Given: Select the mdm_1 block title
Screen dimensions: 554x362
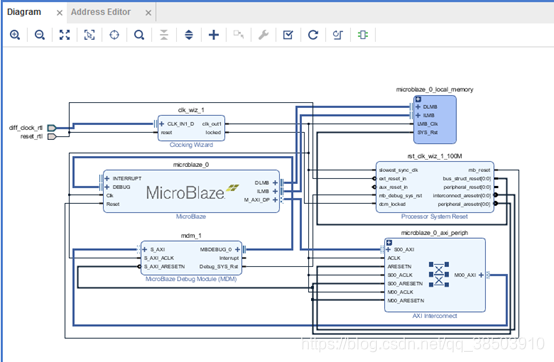Looking at the screenshot, I should pyautogui.click(x=191, y=236).
